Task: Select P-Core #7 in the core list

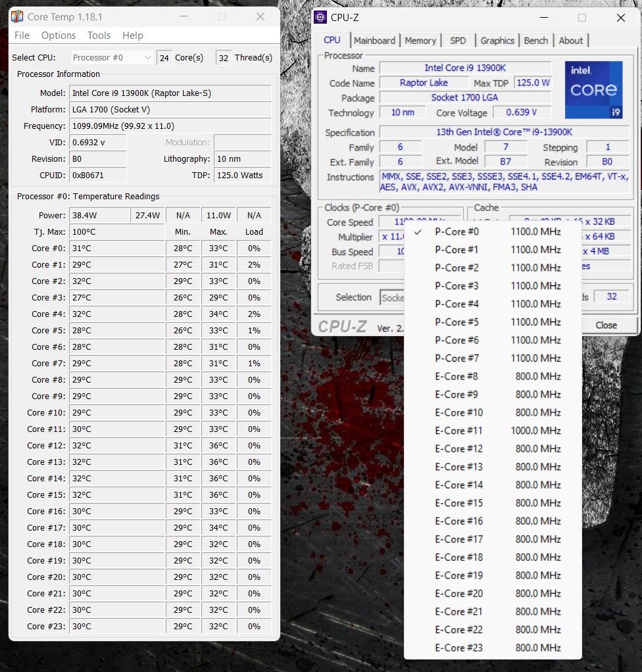Action: [493, 358]
